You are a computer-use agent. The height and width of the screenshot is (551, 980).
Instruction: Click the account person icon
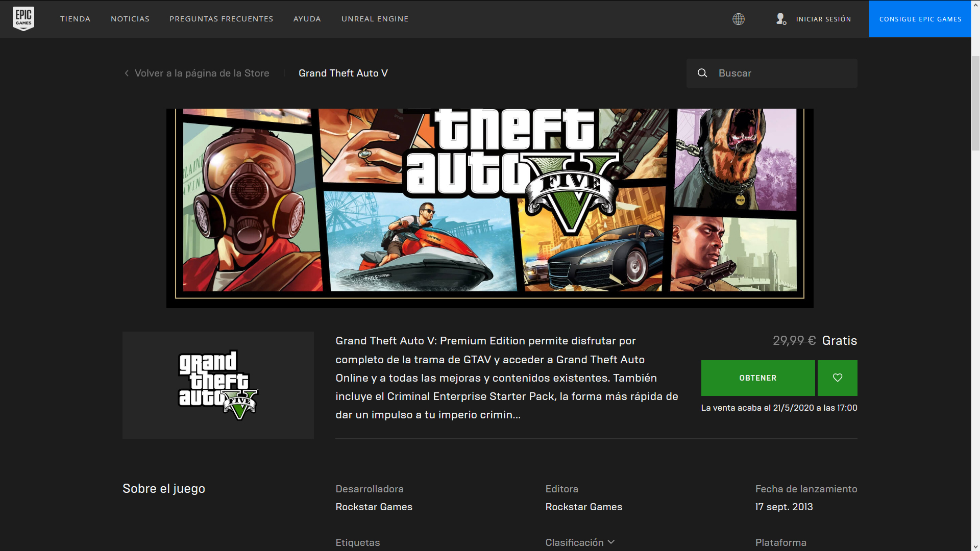click(781, 19)
